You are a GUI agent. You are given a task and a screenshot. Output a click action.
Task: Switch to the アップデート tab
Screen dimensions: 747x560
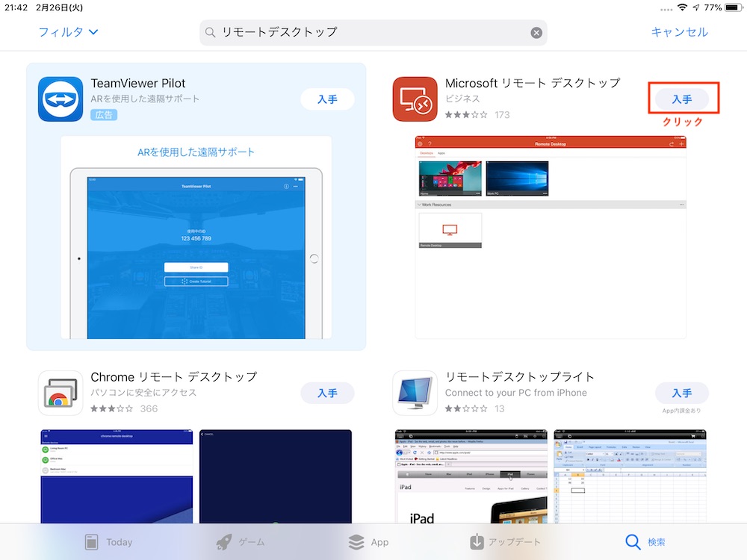click(505, 542)
